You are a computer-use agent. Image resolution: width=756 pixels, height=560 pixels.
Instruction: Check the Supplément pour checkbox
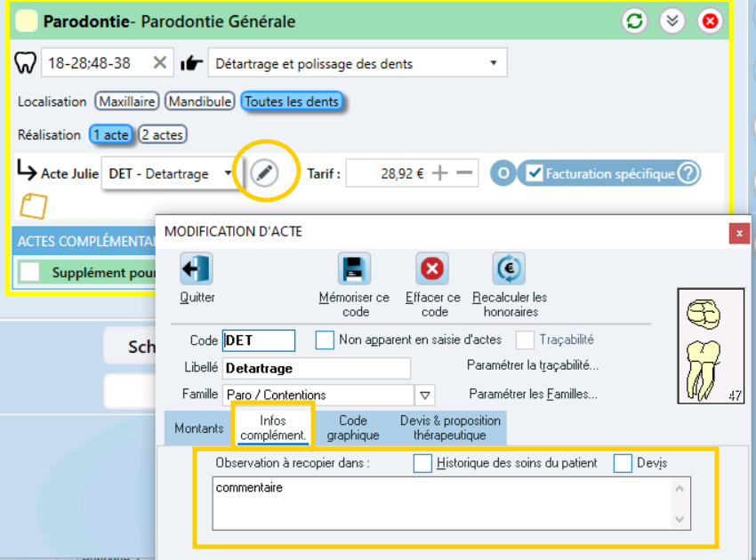point(30,272)
